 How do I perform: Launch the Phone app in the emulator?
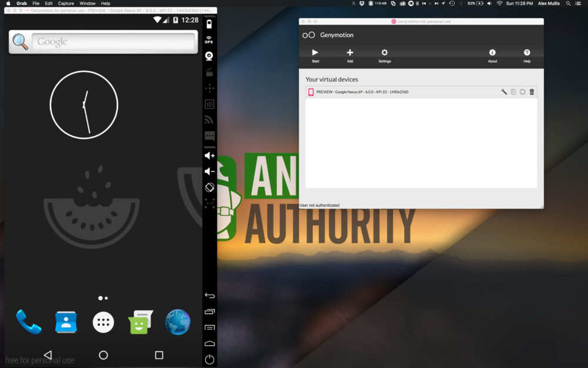point(29,322)
